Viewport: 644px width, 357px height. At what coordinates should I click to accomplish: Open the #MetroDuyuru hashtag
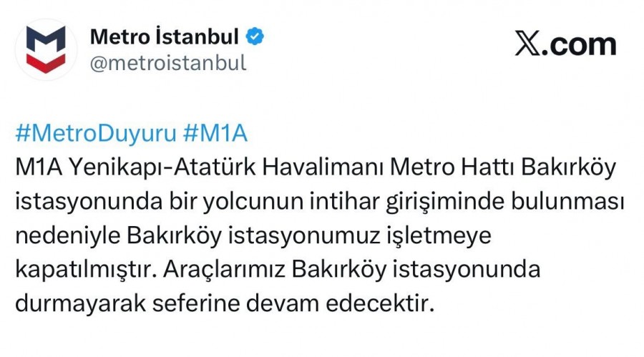click(x=94, y=135)
